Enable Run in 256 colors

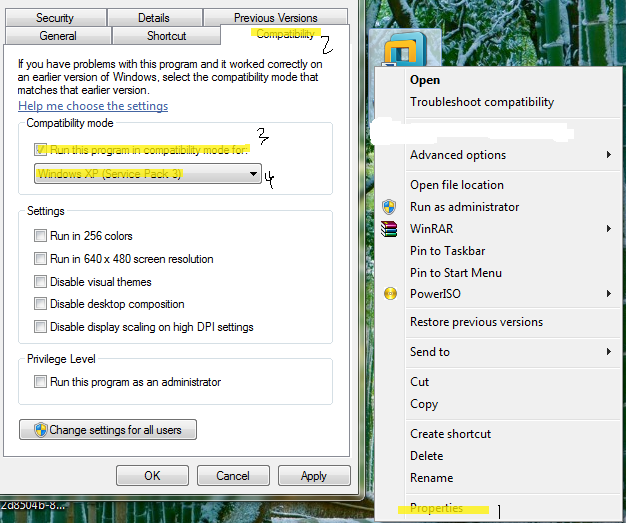coord(40,236)
